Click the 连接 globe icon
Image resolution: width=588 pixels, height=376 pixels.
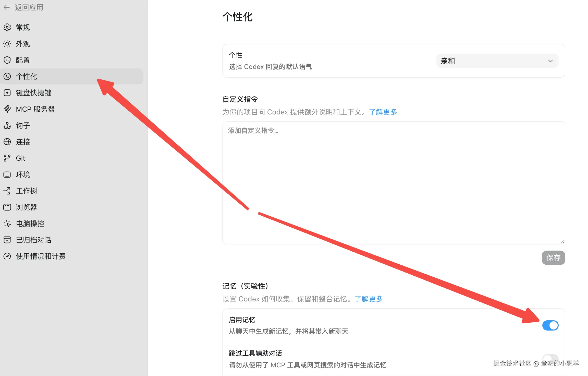(x=7, y=142)
